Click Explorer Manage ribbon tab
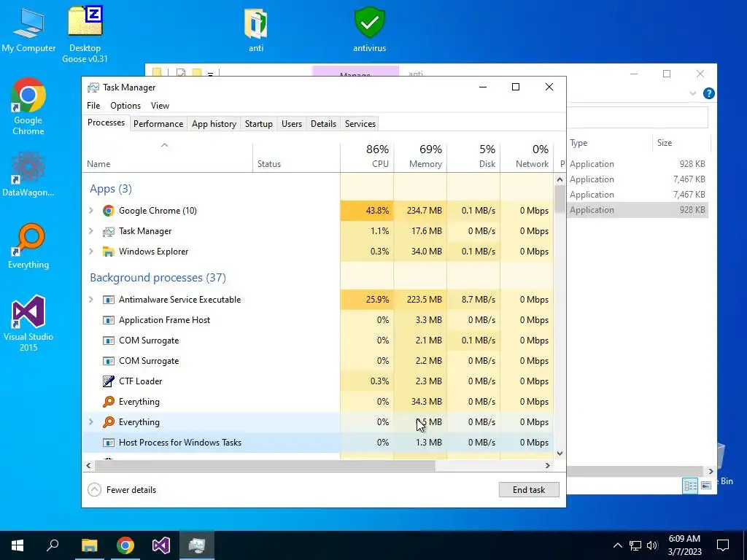Viewport: 747px width, 560px height. point(355,72)
